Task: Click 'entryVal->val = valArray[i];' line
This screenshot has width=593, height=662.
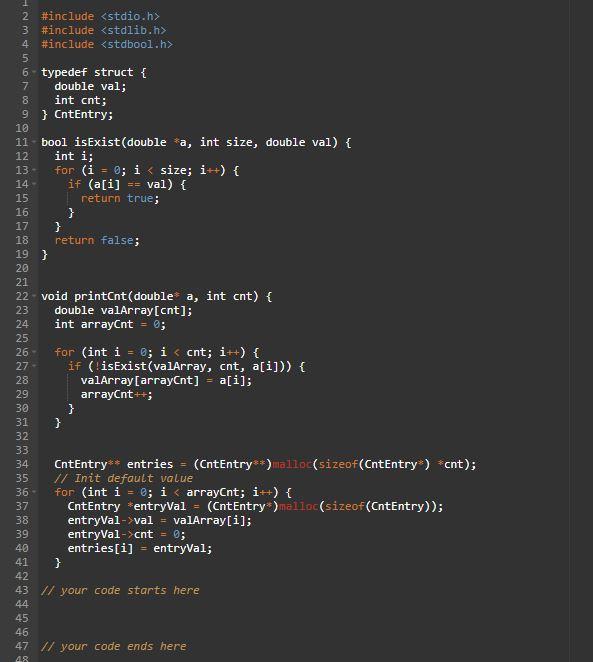Action: click(160, 520)
